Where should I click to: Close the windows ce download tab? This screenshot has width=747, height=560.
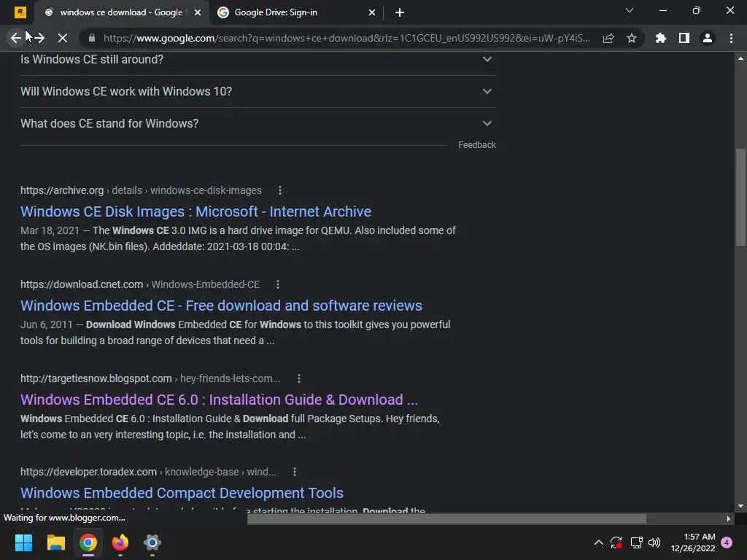(x=198, y=12)
